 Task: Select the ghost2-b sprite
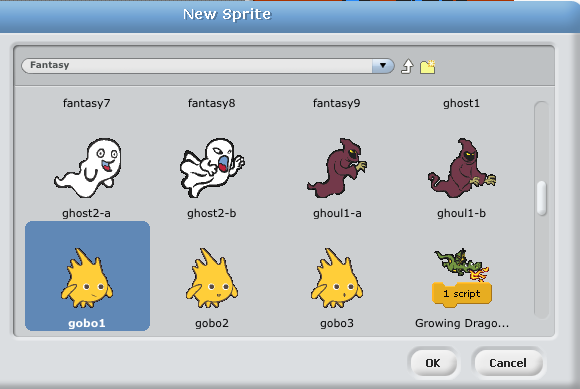pyautogui.click(x=212, y=168)
